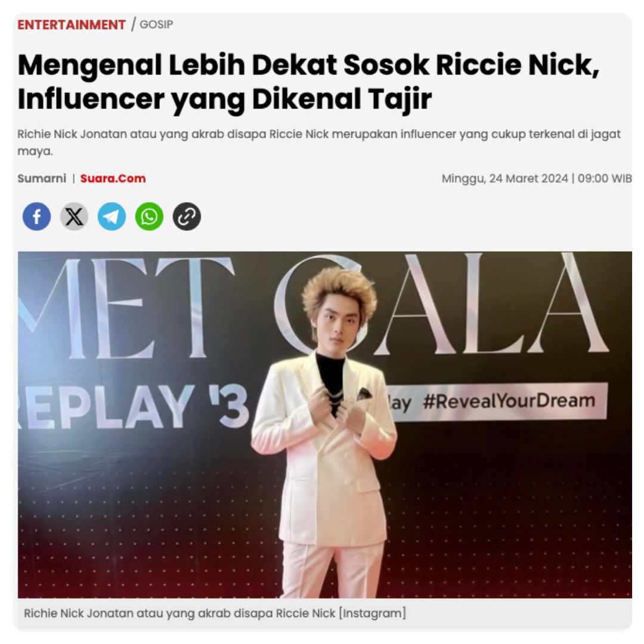Click the Suara.Com source link
644x644 pixels.
click(113, 178)
